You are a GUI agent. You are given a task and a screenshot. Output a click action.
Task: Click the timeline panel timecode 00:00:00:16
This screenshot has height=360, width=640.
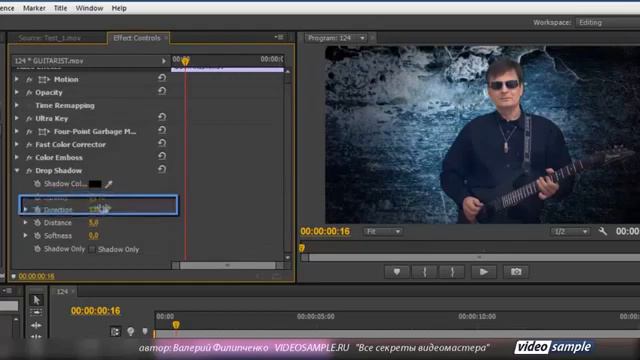tap(96, 311)
